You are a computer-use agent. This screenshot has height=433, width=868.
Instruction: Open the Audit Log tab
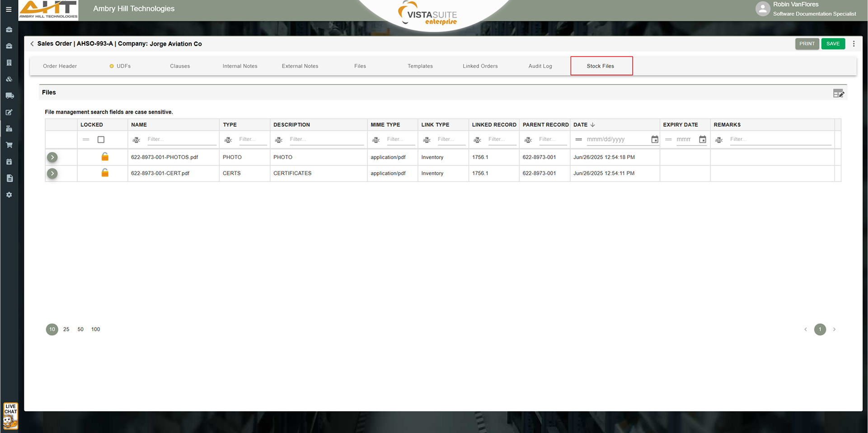point(540,66)
